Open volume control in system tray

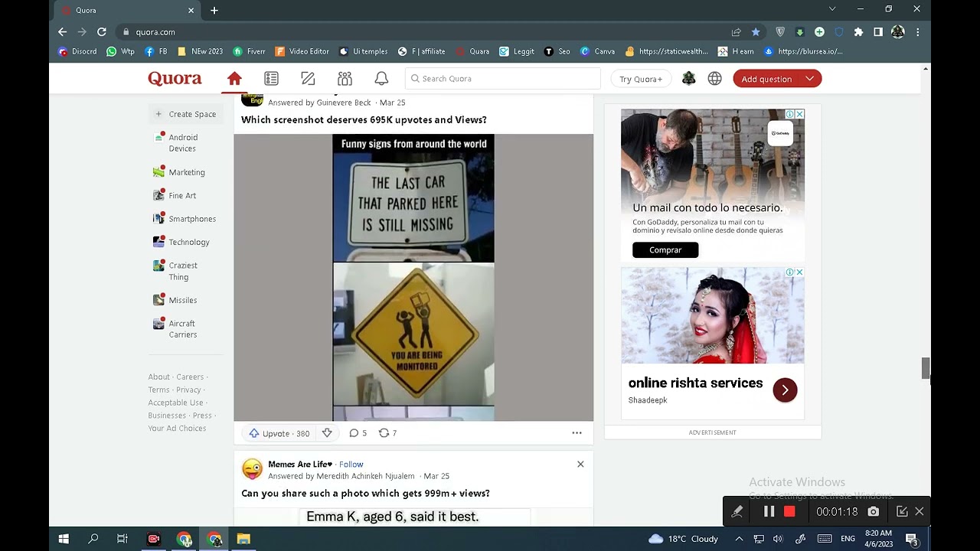778,539
